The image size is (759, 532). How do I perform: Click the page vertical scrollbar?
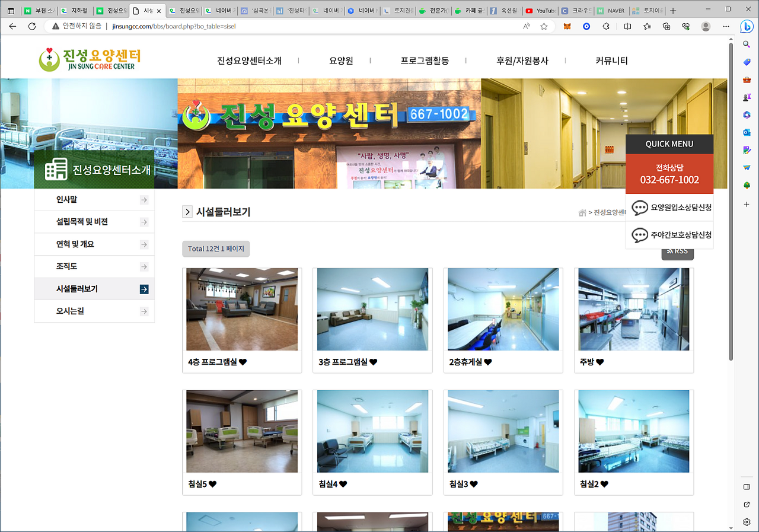(x=731, y=202)
